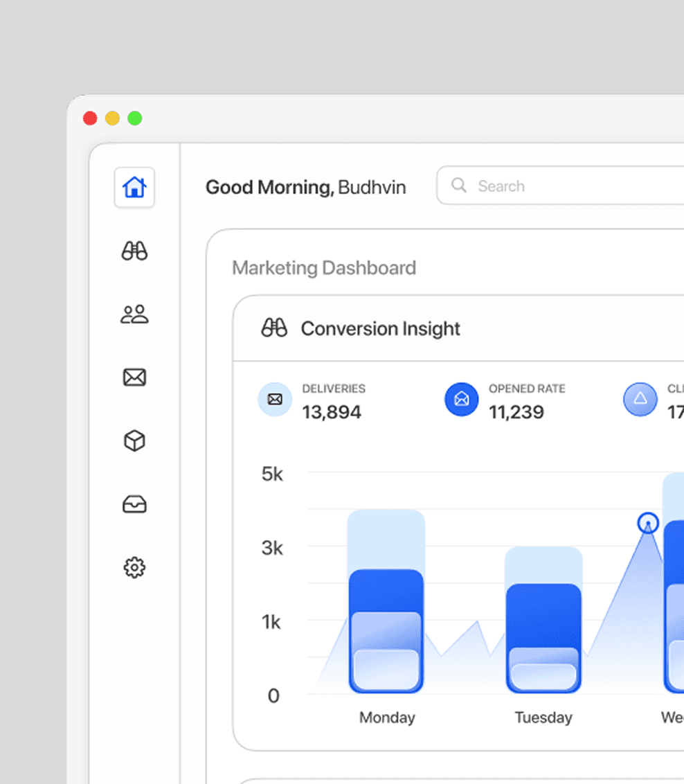Open the inbox tray icon in sidebar

134,504
